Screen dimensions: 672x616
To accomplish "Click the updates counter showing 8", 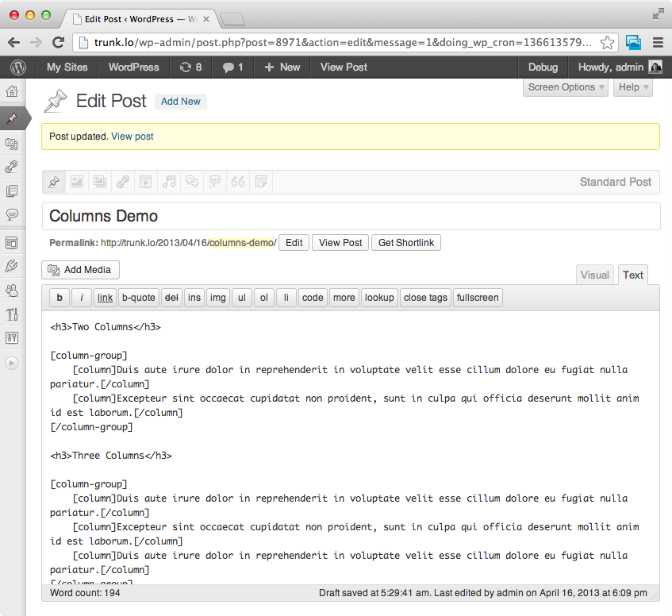I will click(190, 67).
